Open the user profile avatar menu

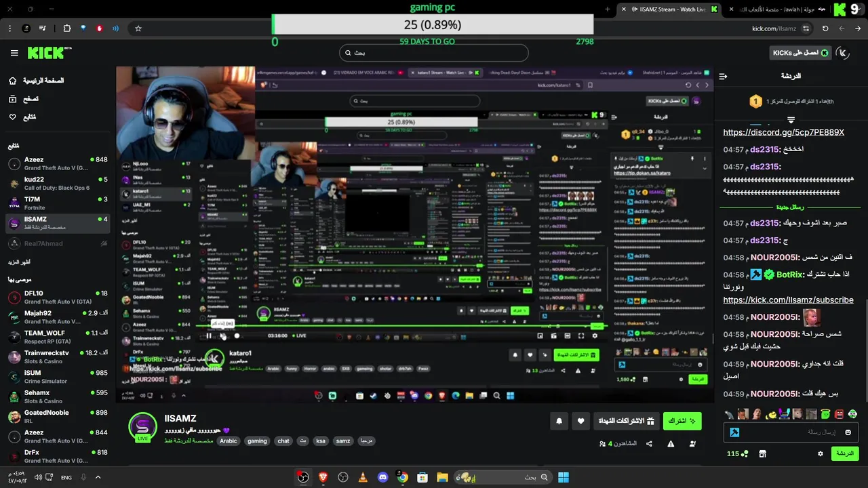pyautogui.click(x=843, y=53)
